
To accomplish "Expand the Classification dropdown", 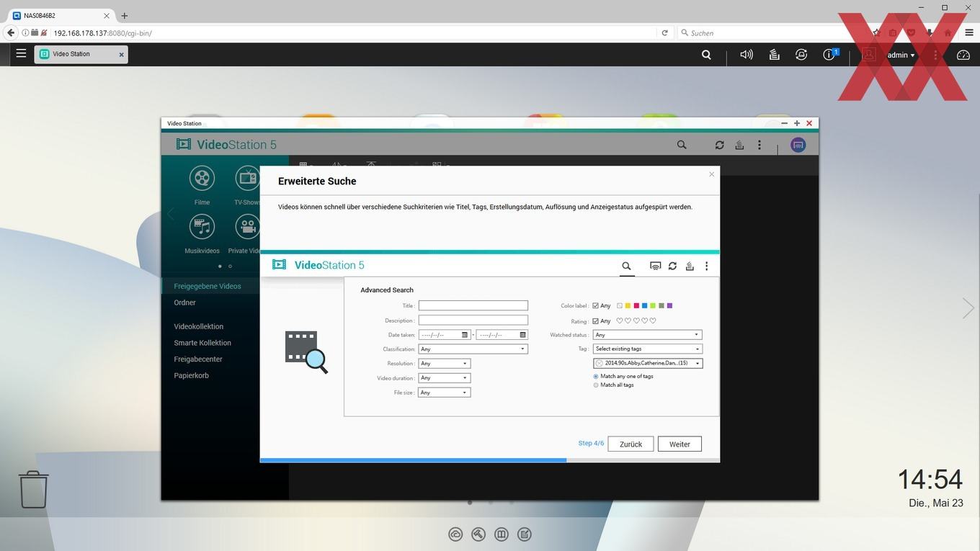I will 473,349.
